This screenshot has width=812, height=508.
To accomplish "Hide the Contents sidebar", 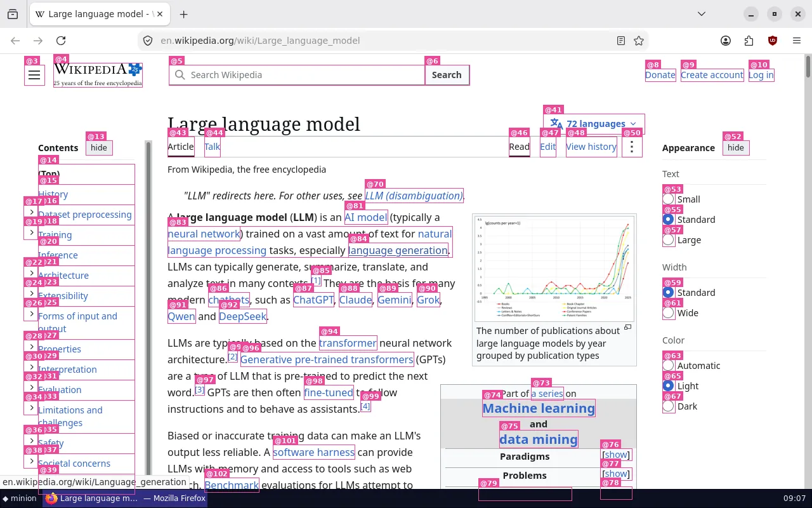I will coord(99,148).
